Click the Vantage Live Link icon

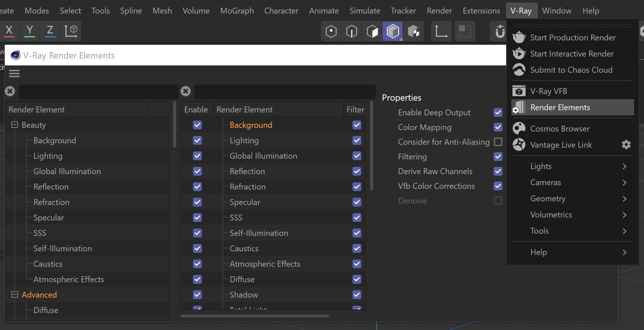519,145
